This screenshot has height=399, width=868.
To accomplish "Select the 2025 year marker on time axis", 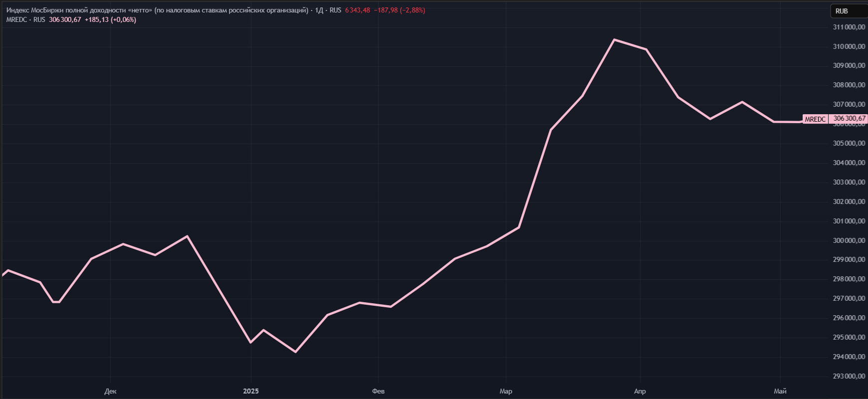I will pyautogui.click(x=251, y=391).
